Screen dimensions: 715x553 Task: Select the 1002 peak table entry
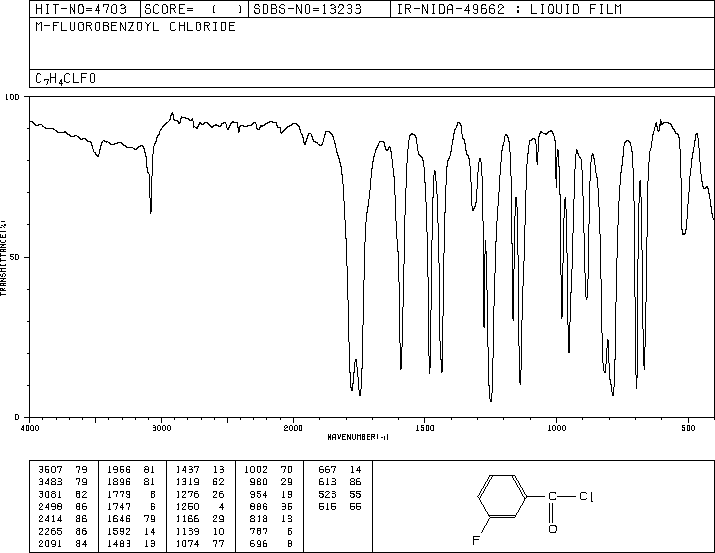pyautogui.click(x=269, y=470)
